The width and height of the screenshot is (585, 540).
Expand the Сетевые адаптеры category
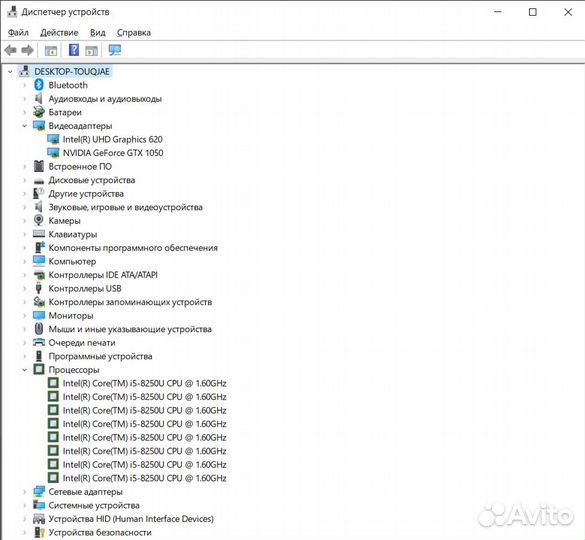[25, 492]
